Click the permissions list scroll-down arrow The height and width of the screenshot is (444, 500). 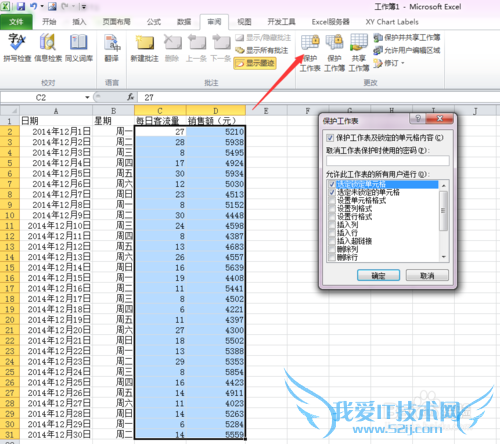tap(444, 257)
